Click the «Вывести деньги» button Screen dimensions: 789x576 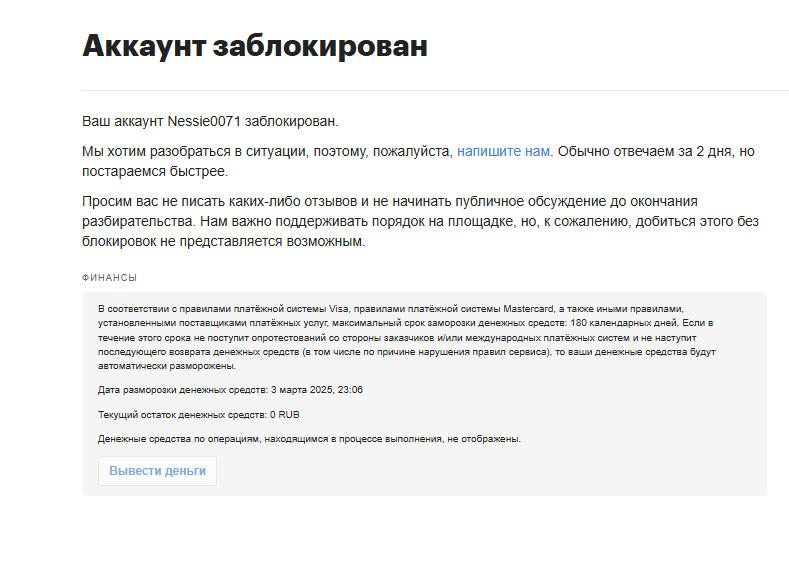click(157, 471)
